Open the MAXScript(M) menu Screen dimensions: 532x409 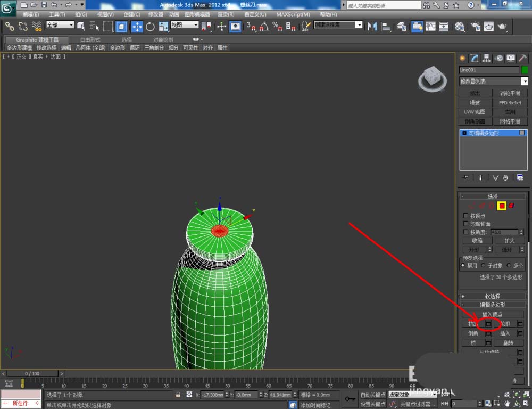pos(293,14)
